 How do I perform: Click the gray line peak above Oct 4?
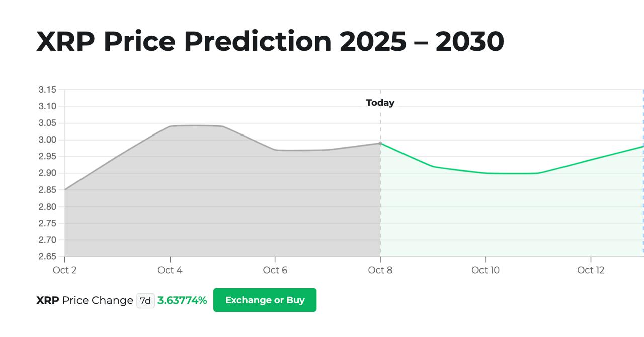tap(170, 126)
